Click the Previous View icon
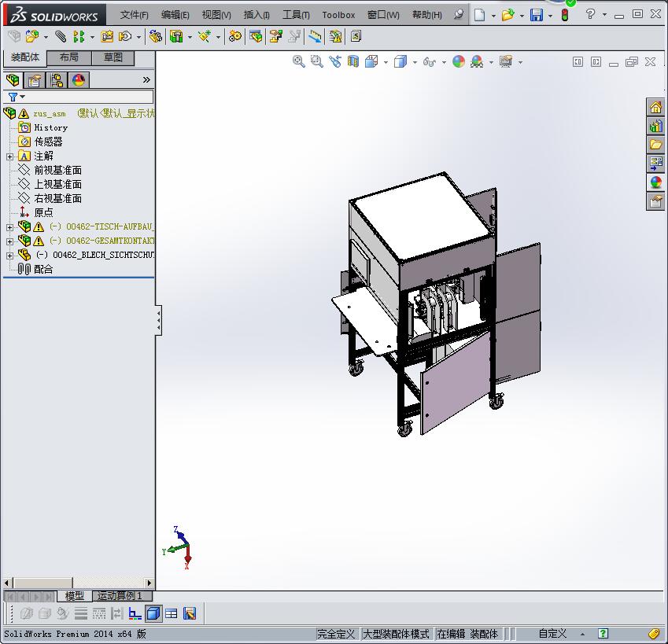Screen dimensions: 668x644 335,61
